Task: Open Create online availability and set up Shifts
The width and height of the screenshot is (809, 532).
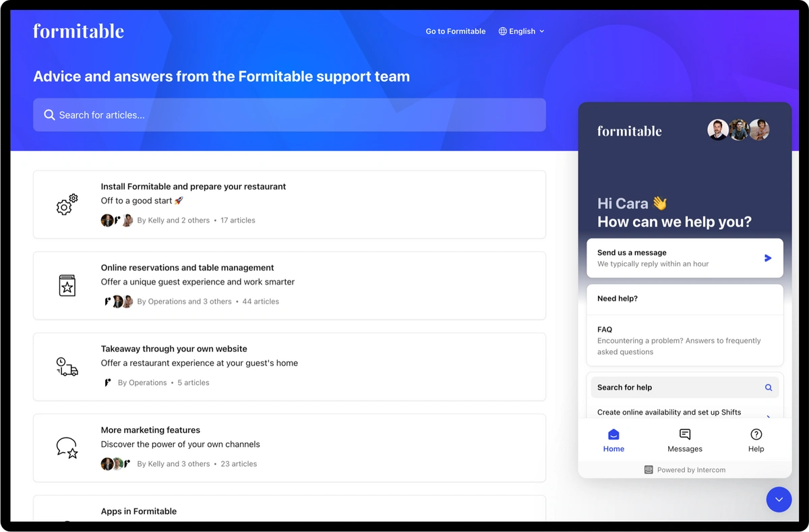Action: (x=685, y=412)
